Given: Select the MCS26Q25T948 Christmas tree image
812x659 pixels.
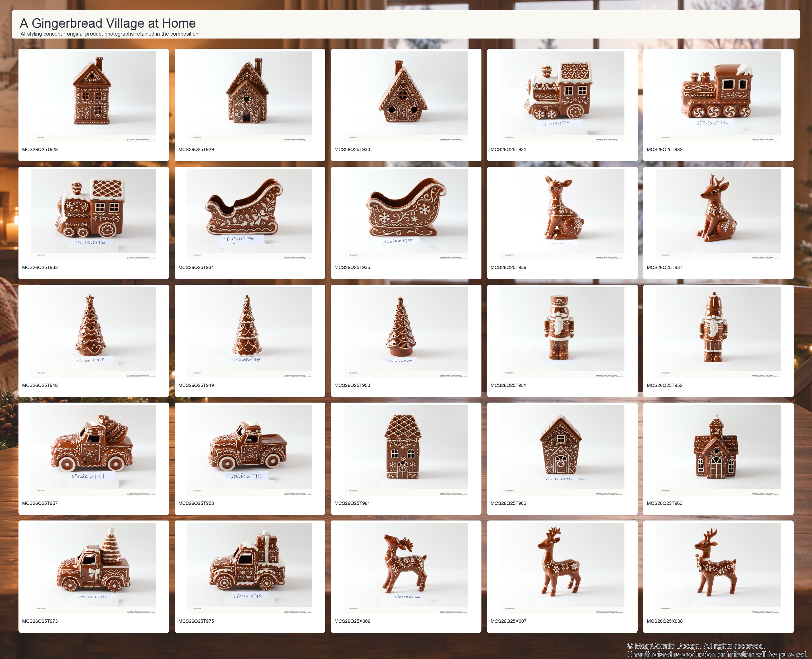Looking at the screenshot, I should (93, 333).
